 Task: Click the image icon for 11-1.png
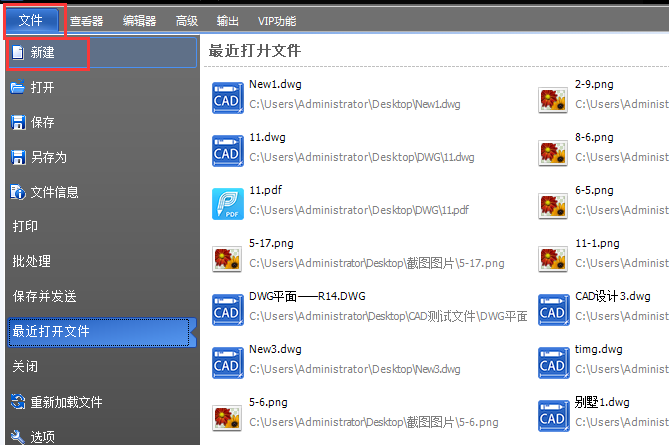click(x=553, y=259)
